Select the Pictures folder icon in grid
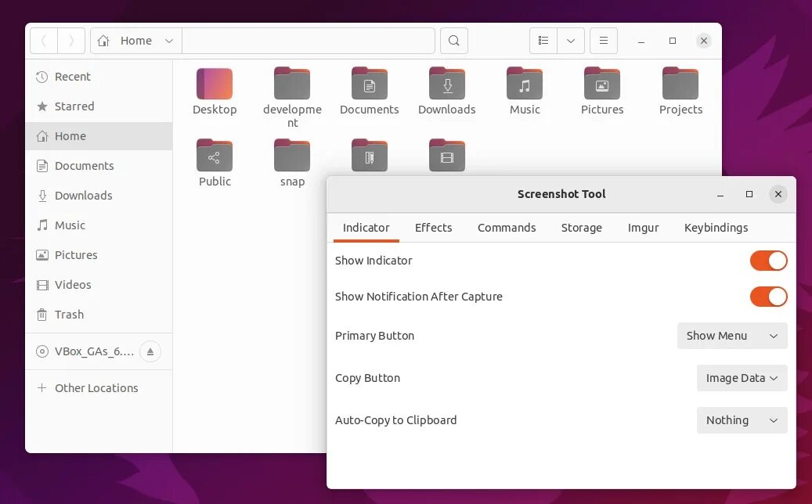This screenshot has width=812, height=504. [601, 83]
